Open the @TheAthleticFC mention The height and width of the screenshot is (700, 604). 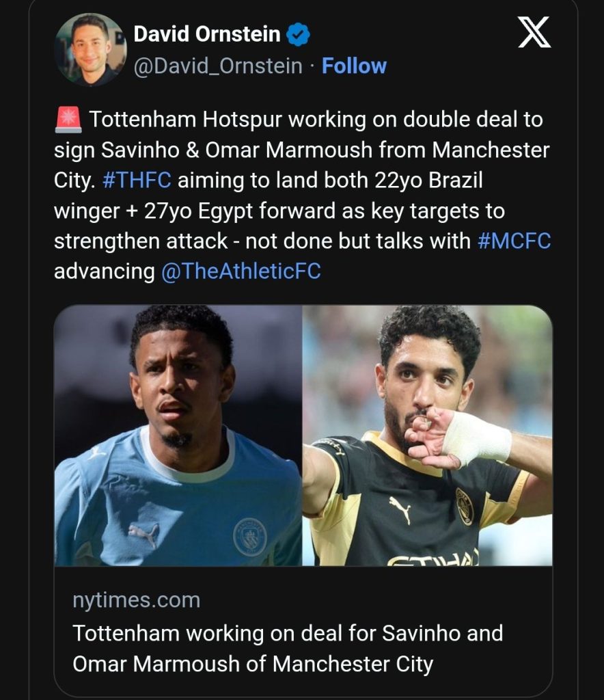(x=241, y=271)
